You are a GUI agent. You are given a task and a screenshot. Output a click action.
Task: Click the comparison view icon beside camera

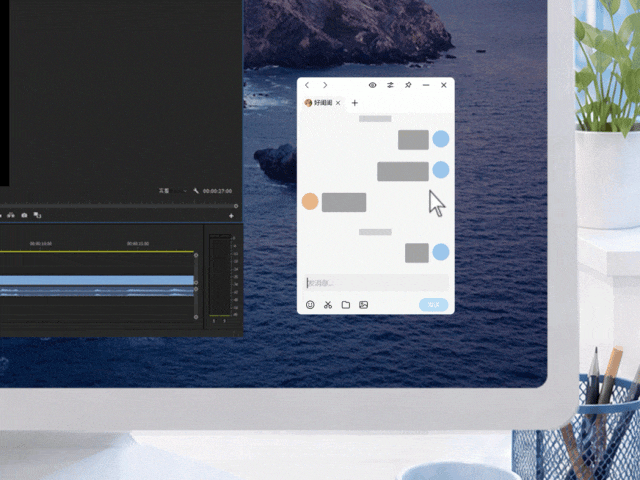pyautogui.click(x=37, y=215)
